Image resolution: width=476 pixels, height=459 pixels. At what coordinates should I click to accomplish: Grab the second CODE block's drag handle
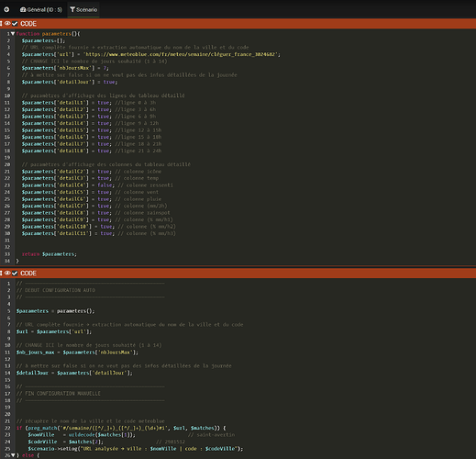tap(1, 273)
